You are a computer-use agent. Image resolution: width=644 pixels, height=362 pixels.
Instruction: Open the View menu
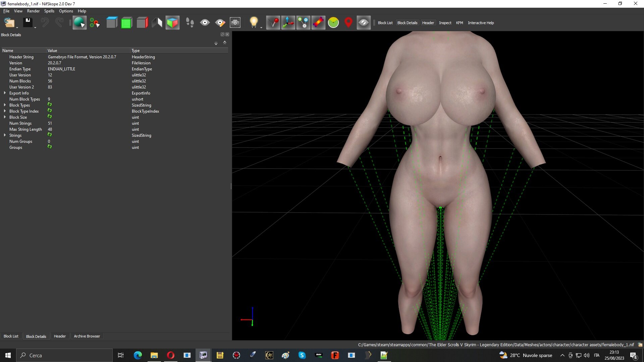pyautogui.click(x=18, y=11)
